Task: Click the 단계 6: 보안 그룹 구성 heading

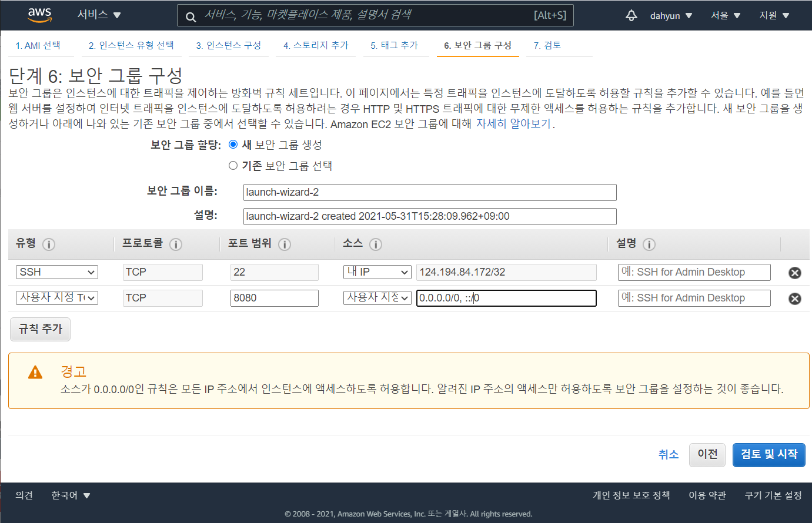Action: [x=96, y=76]
